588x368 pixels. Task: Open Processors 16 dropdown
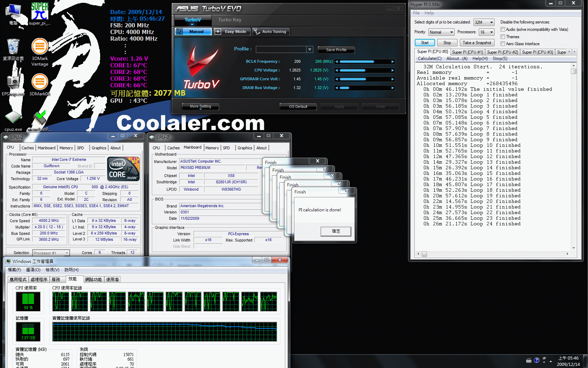point(486,32)
